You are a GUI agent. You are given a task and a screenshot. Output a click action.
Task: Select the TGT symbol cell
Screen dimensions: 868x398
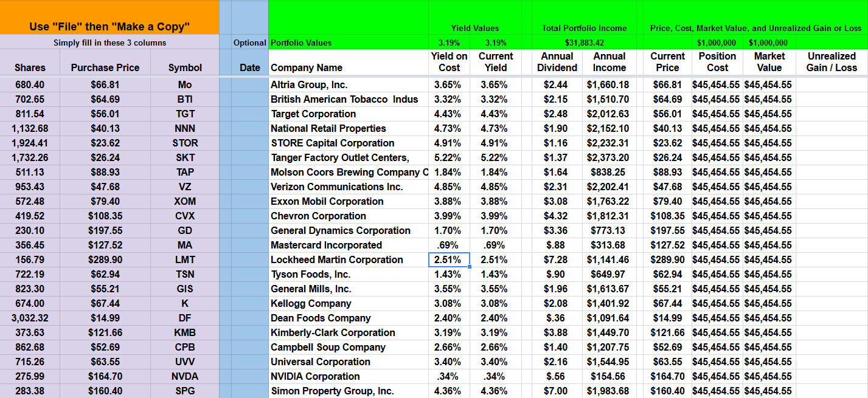pyautogui.click(x=185, y=114)
